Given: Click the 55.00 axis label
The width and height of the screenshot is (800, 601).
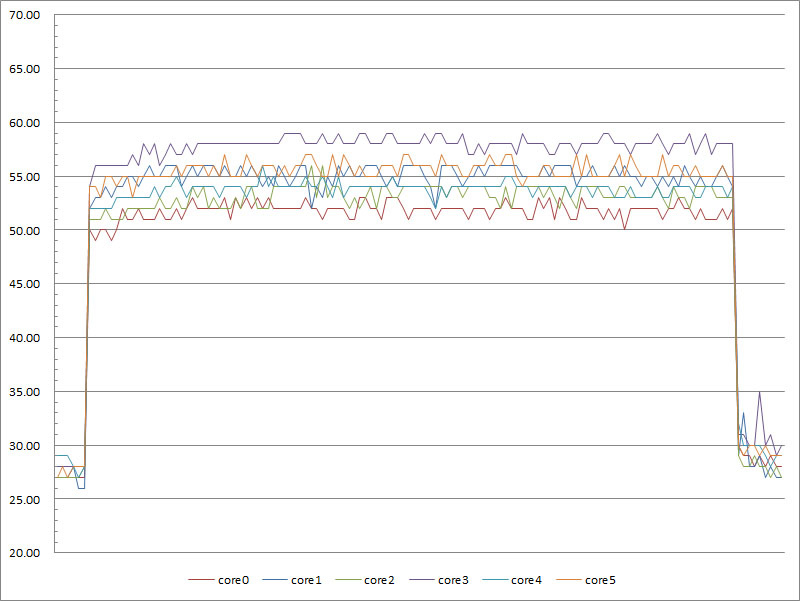Looking at the screenshot, I should (x=24, y=177).
